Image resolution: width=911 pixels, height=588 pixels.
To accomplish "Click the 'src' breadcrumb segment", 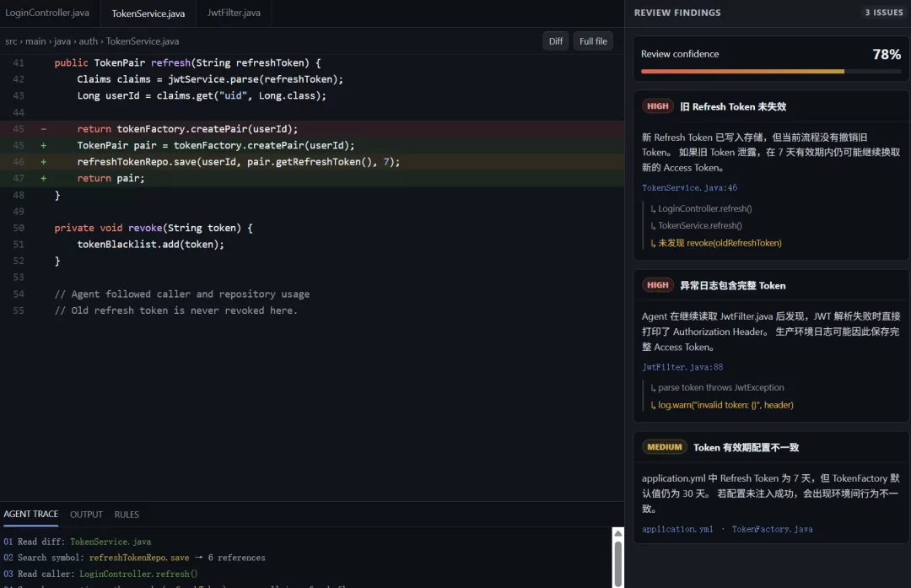I will coord(11,41).
